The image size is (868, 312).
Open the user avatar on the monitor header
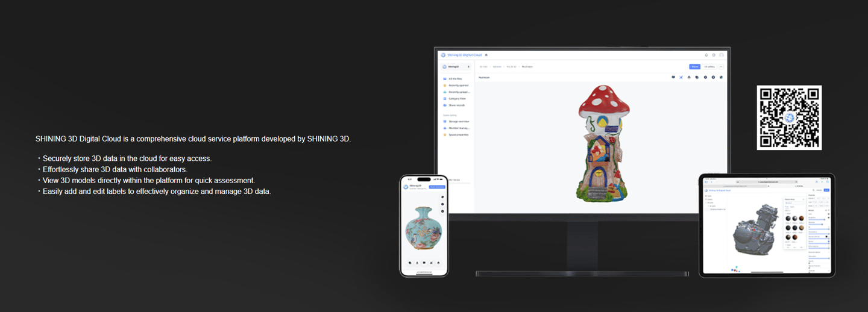(x=722, y=55)
